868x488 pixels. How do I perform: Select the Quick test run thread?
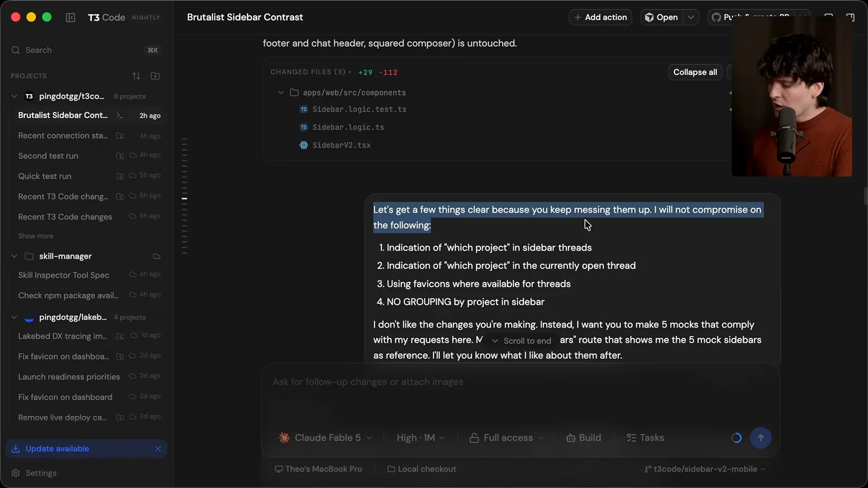tap(87, 176)
